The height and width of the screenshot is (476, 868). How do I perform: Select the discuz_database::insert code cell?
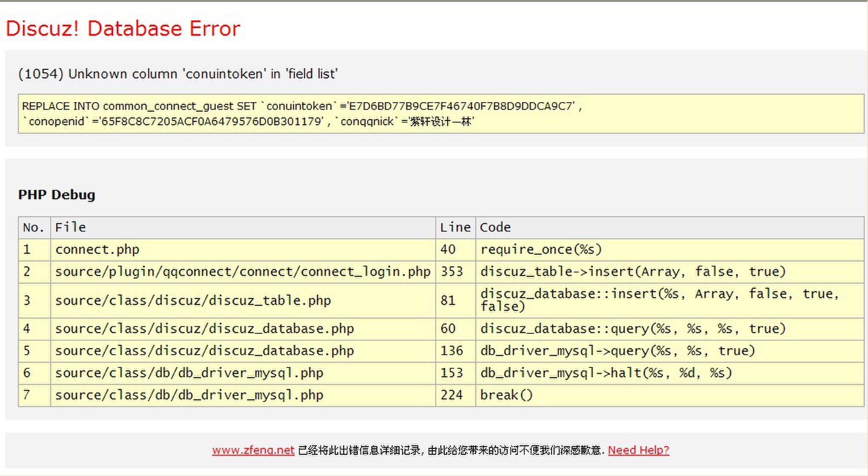[x=670, y=301]
